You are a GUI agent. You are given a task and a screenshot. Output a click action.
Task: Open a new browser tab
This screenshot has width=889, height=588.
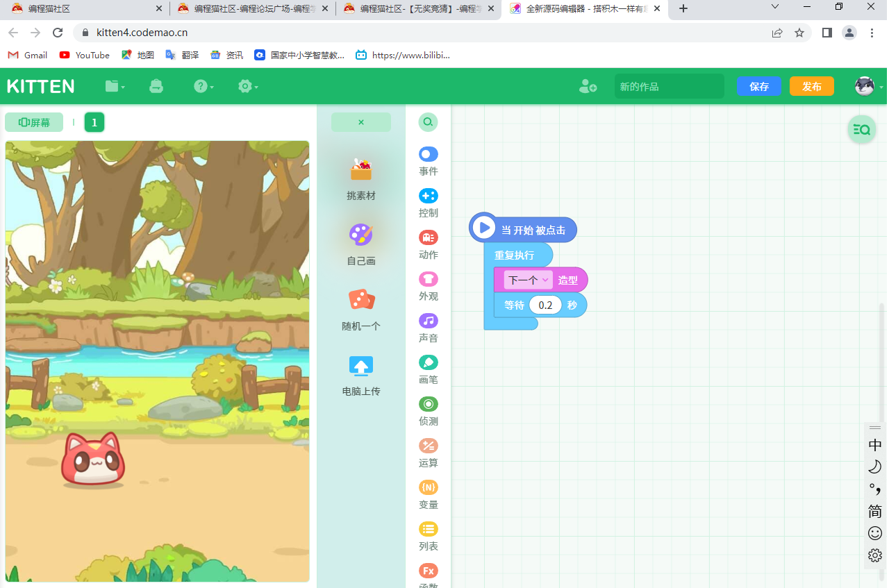(x=683, y=9)
